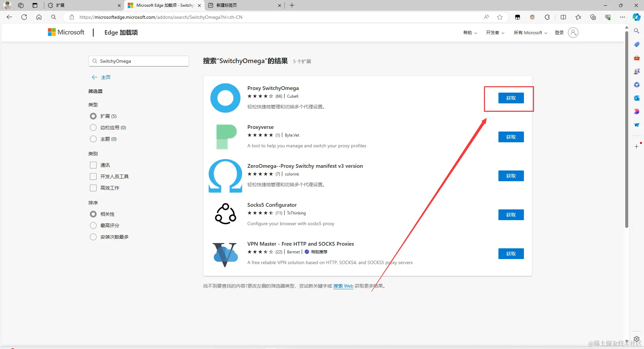Click the SwitchyOmega search input field
The width and height of the screenshot is (644, 349).
[x=139, y=61]
